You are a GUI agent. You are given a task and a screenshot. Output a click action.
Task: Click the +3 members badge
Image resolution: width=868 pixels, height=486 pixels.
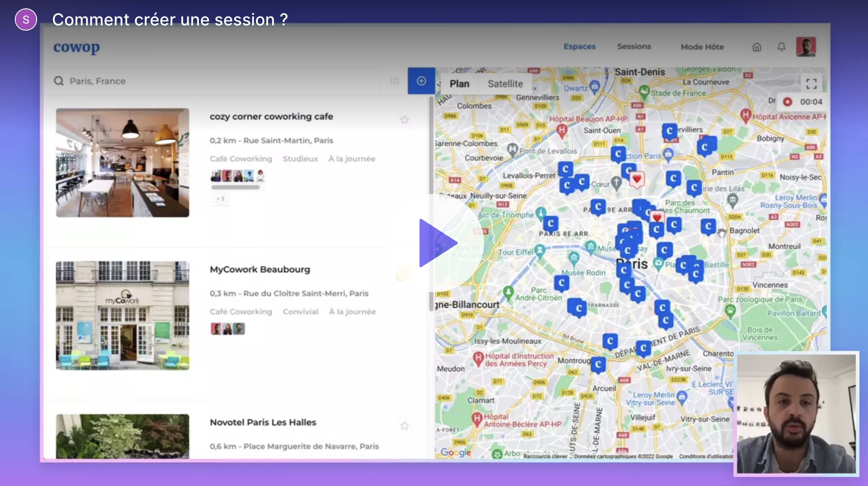[x=220, y=198]
